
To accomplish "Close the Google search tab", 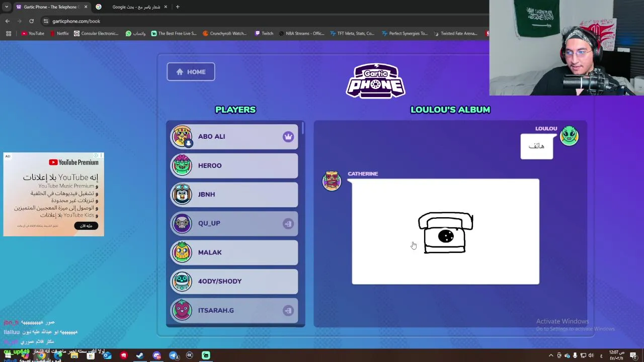I will pyautogui.click(x=166, y=7).
